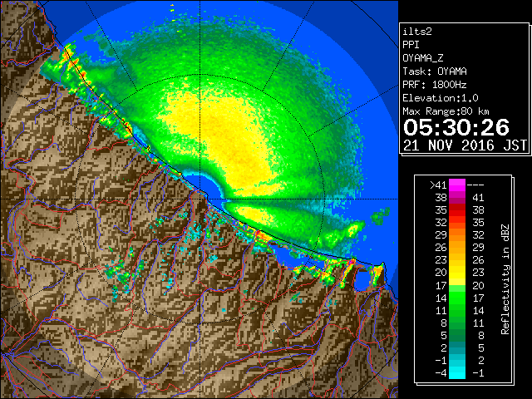532x399 pixels.
Task: Pick the yellow 20-23 dBZ color swatch
Action: (457, 273)
